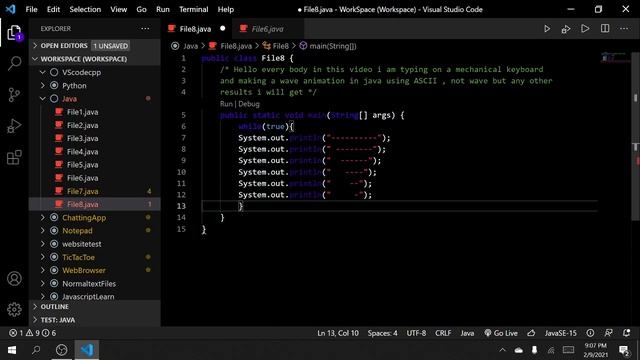The width and height of the screenshot is (640, 360).
Task: Open Windows taskbar search
Action: tap(36, 350)
